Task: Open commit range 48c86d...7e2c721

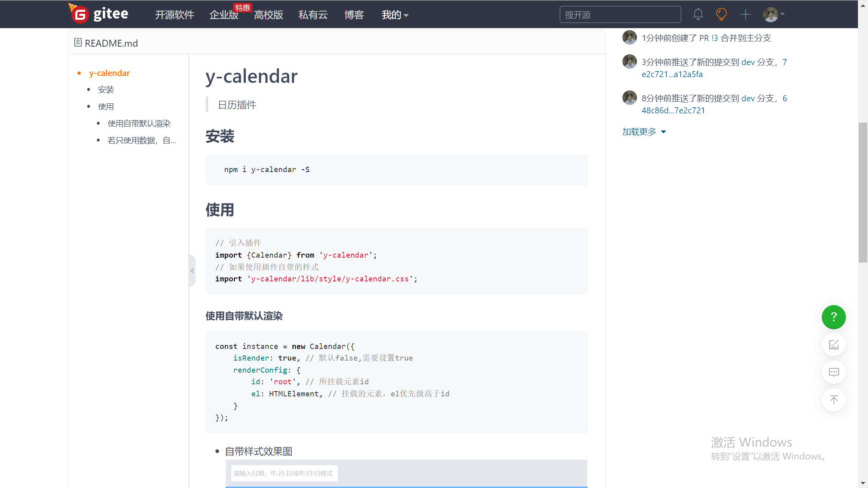Action: pyautogui.click(x=673, y=111)
